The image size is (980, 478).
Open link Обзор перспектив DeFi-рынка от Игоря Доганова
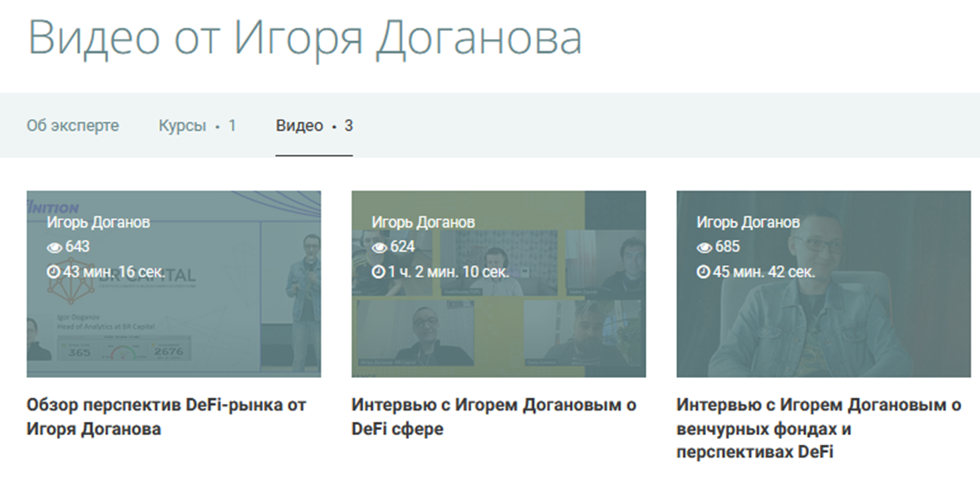(167, 417)
